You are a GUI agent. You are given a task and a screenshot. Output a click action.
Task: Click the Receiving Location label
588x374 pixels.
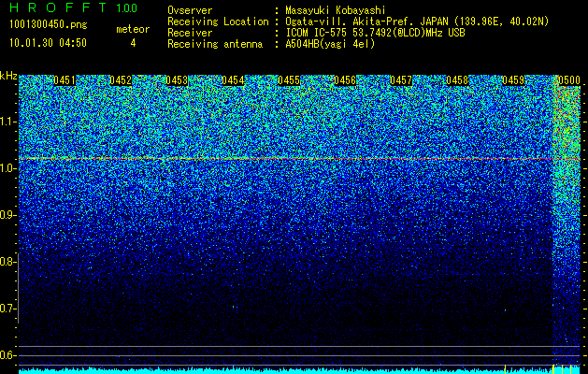(x=218, y=22)
